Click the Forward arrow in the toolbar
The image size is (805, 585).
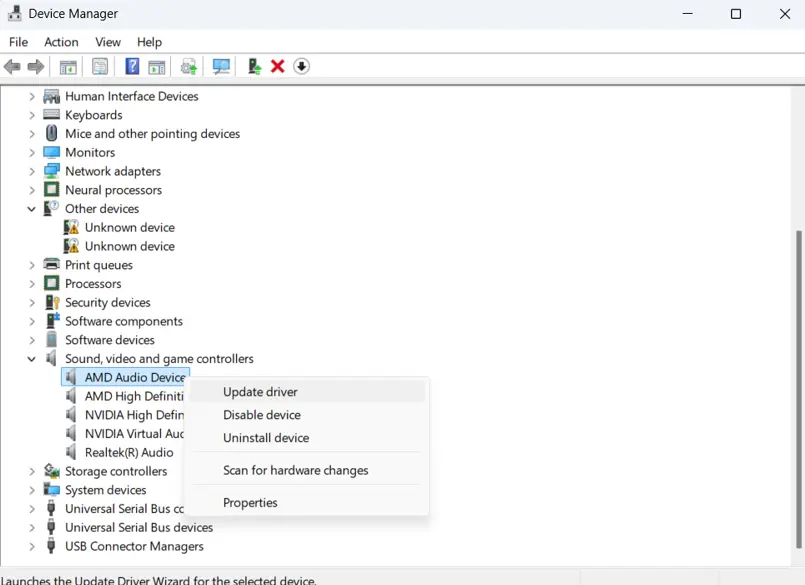click(x=36, y=67)
